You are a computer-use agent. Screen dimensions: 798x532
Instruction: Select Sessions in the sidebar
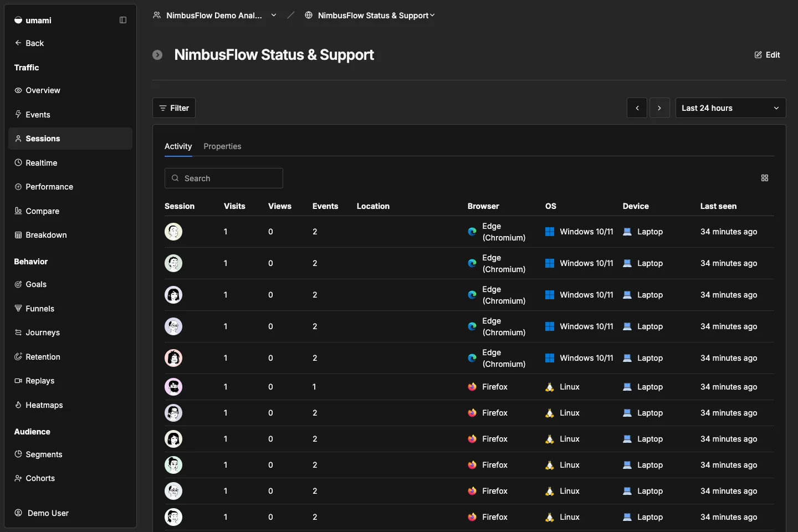point(70,139)
